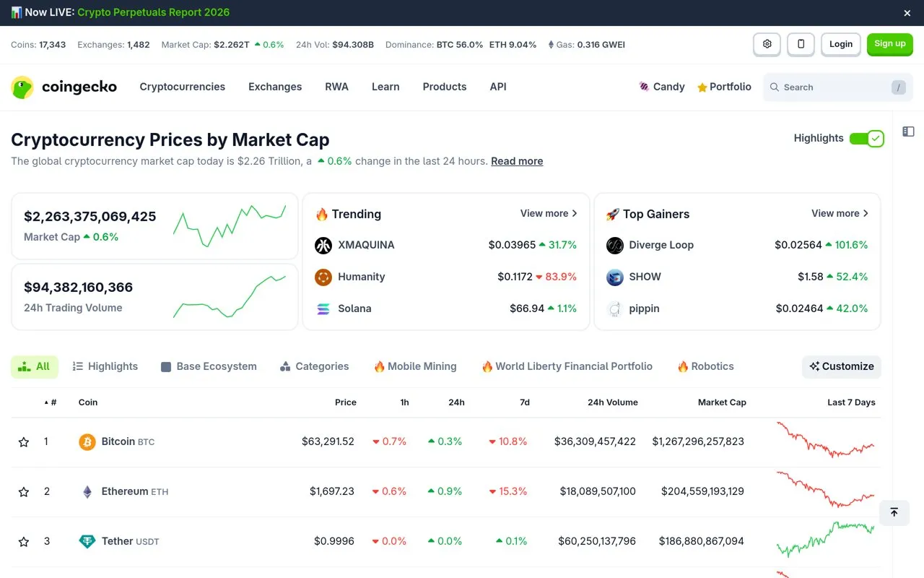The height and width of the screenshot is (578, 924).
Task: Sort by the # rank column
Action: pyautogui.click(x=51, y=402)
